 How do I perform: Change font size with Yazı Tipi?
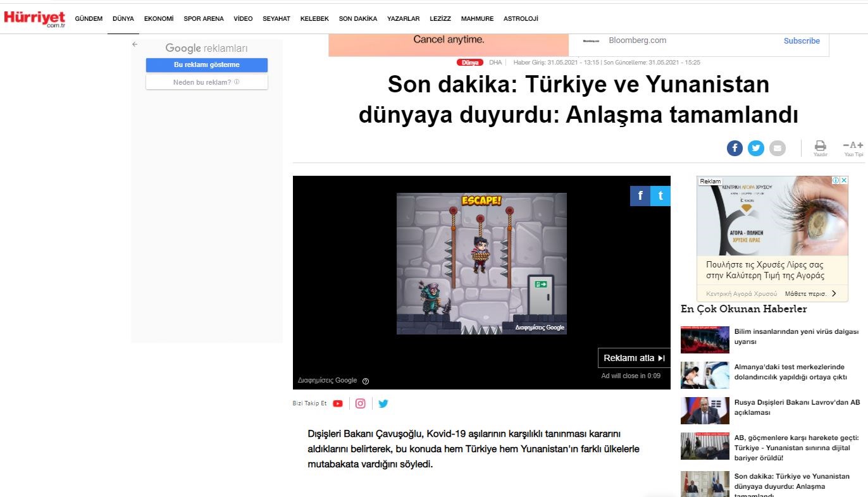(x=853, y=148)
